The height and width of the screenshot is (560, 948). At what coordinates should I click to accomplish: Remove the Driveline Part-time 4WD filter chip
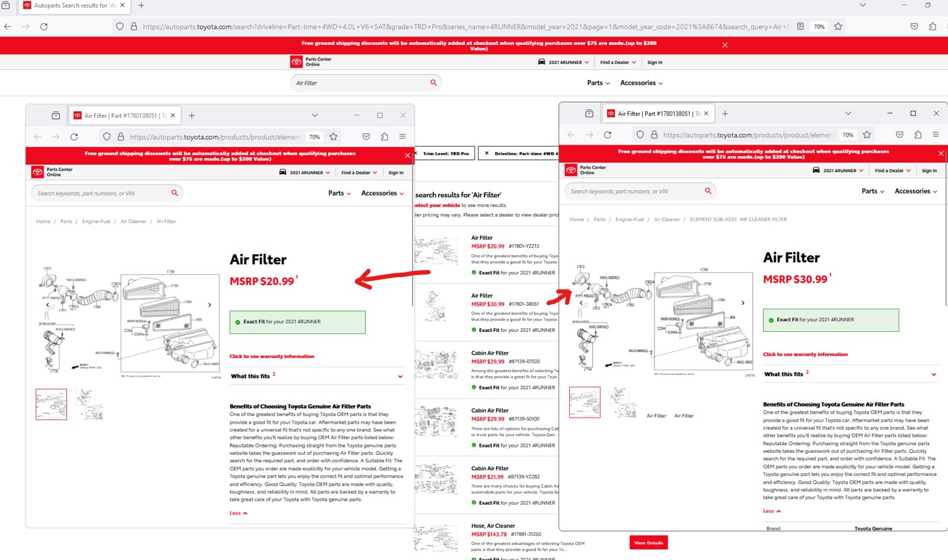coord(487,153)
